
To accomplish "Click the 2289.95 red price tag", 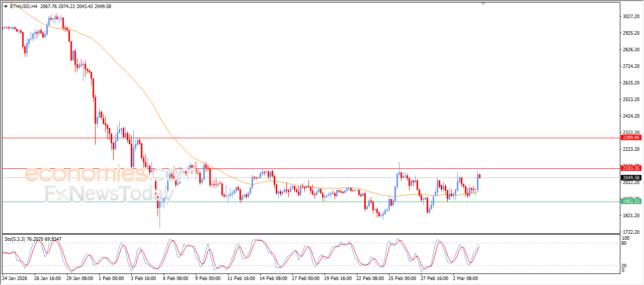I will click(630, 137).
